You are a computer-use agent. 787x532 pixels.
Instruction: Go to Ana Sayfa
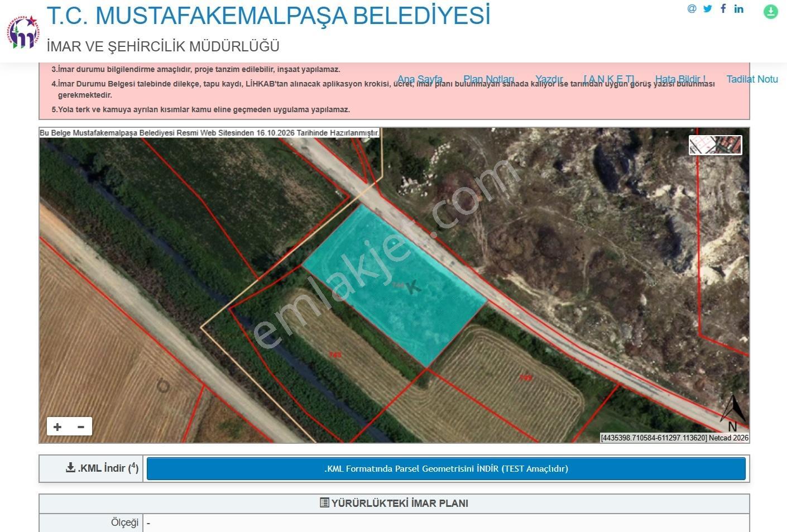click(420, 79)
